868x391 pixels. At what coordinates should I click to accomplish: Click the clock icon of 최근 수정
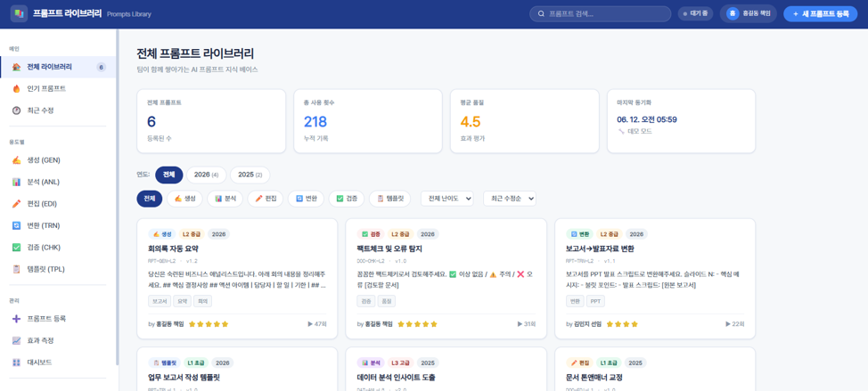(x=17, y=110)
